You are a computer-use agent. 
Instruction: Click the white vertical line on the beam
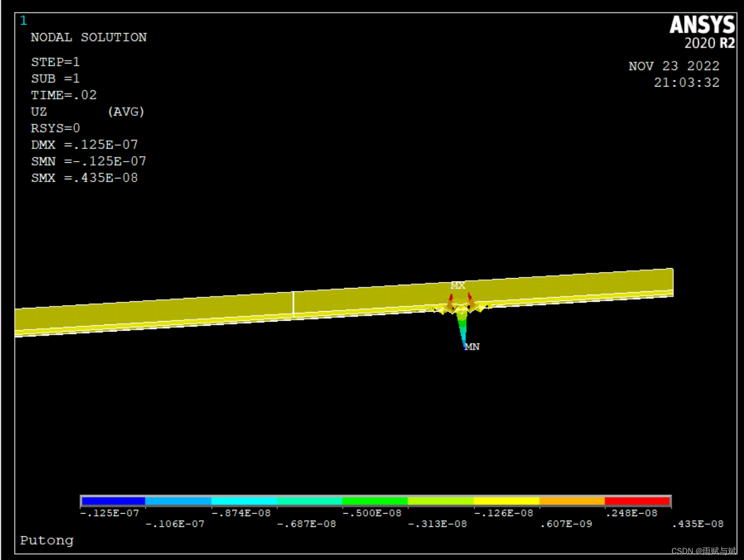pos(293,303)
